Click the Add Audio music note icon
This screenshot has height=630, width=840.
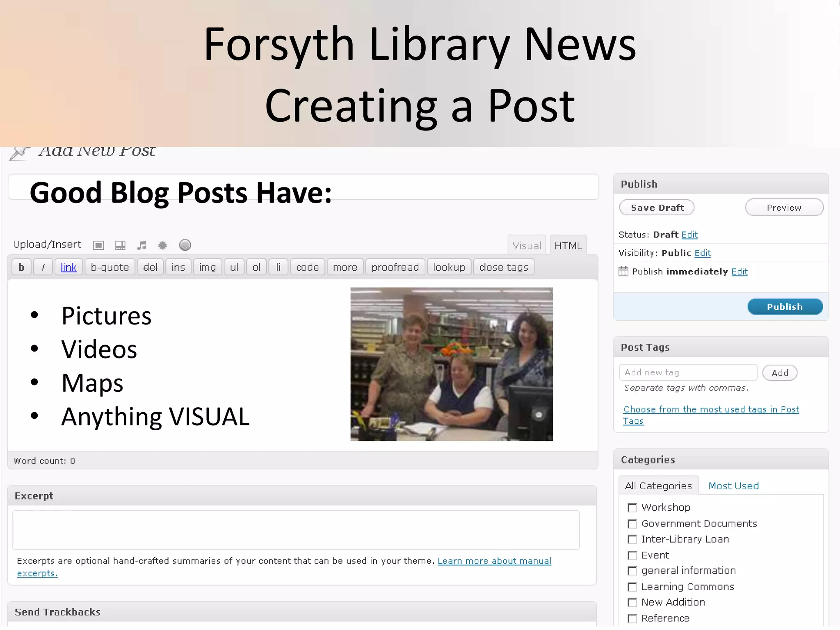(142, 245)
